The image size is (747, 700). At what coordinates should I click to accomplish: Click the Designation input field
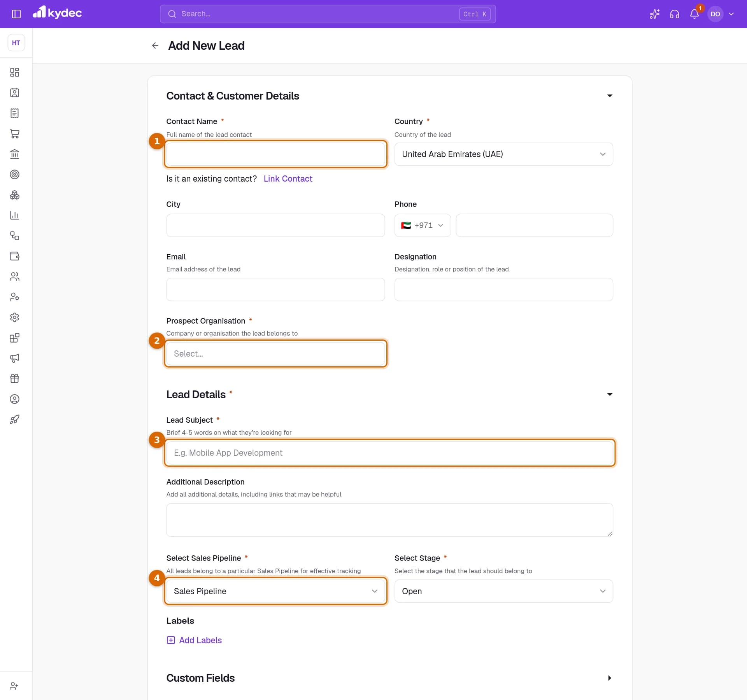(503, 289)
